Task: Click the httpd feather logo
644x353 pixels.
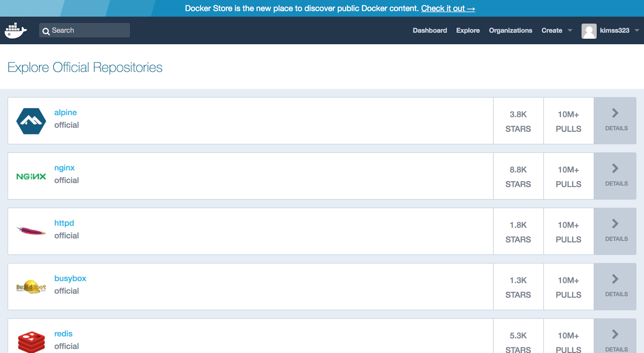Action: click(31, 231)
